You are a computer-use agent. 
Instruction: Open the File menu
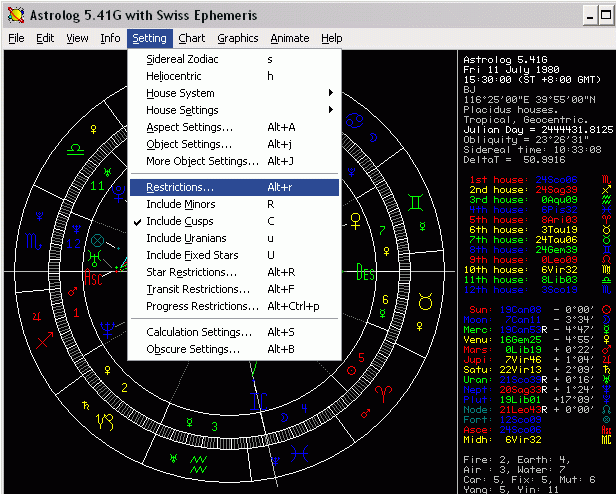tap(16, 38)
